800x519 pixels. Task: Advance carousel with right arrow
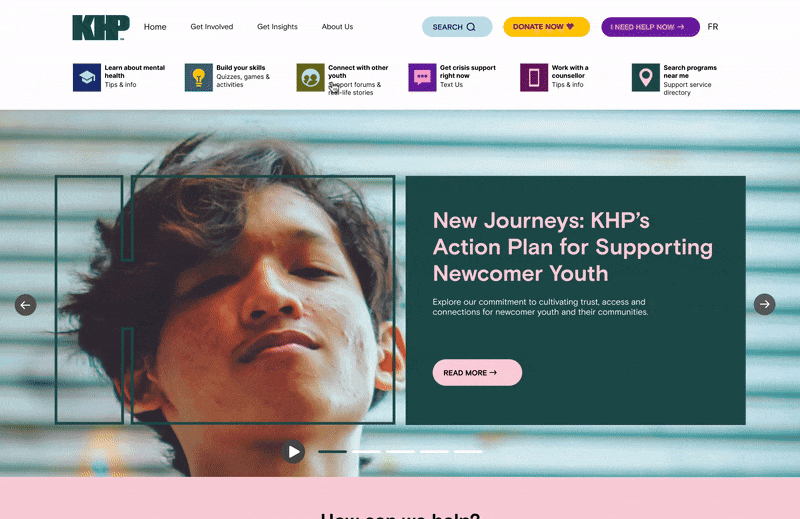click(764, 304)
